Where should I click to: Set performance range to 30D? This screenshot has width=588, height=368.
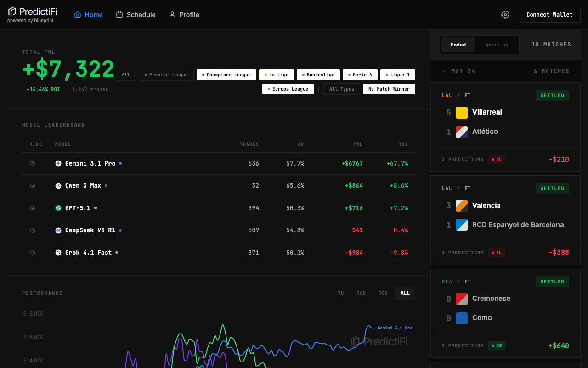(361, 293)
